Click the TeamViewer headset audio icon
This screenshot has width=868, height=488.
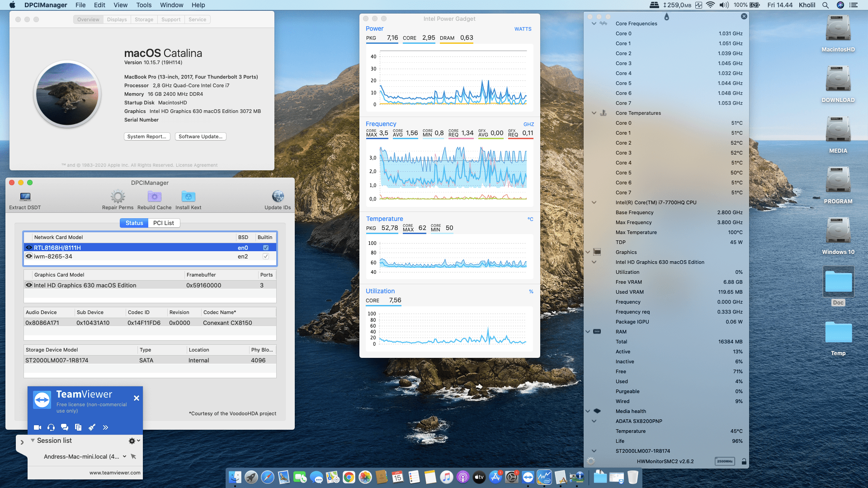pyautogui.click(x=51, y=427)
